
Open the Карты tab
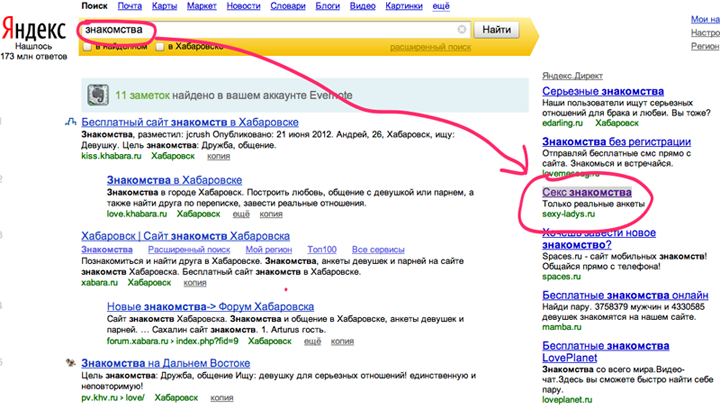coord(164,6)
